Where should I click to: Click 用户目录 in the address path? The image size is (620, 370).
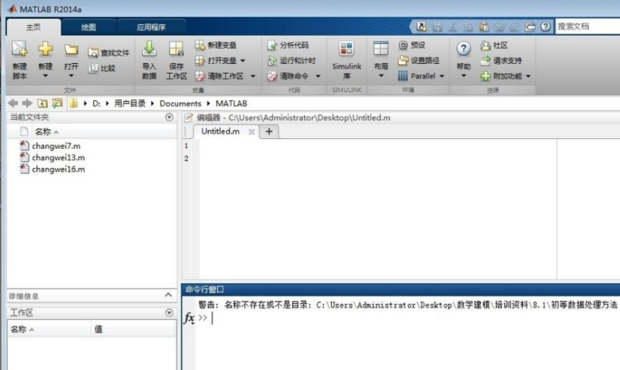click(x=130, y=104)
